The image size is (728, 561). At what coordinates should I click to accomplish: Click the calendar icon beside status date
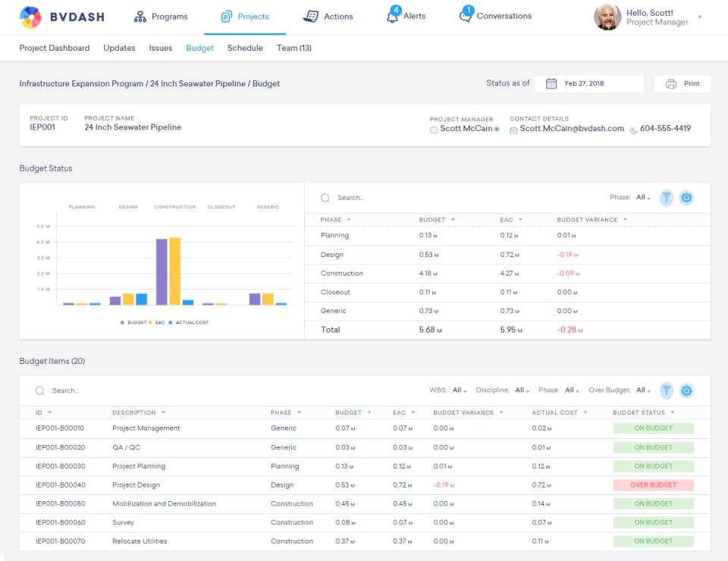click(551, 83)
